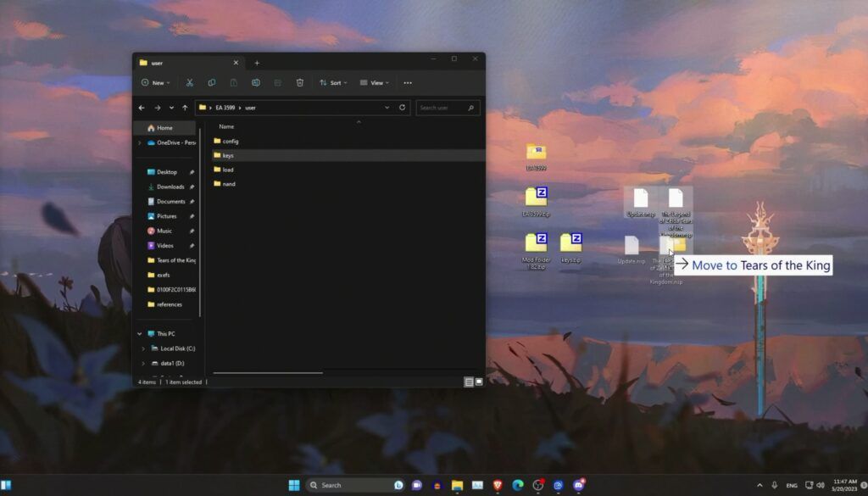The width and height of the screenshot is (868, 496).
Task: Open the View dropdown menu
Action: coord(374,83)
